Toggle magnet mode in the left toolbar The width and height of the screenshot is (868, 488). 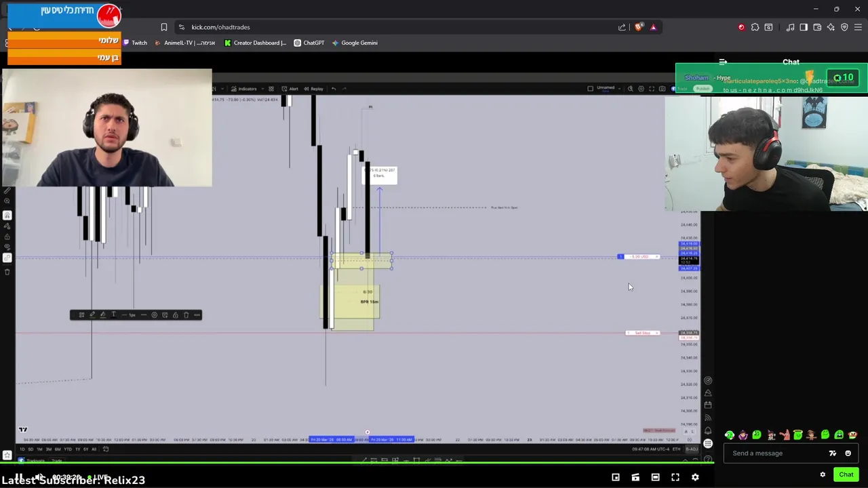pos(7,215)
